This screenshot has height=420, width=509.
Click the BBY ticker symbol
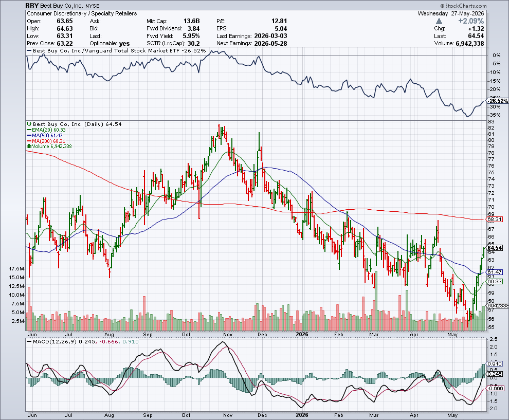[32, 6]
